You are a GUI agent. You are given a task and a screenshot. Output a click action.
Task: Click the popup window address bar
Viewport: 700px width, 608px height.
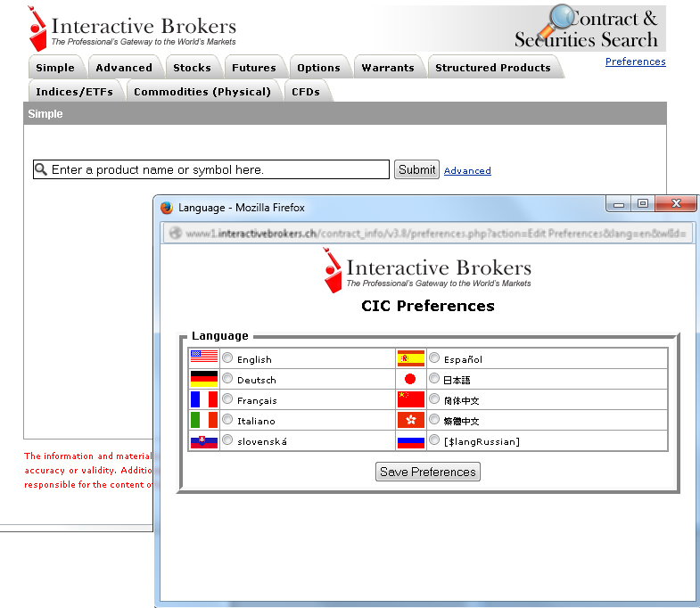428,233
